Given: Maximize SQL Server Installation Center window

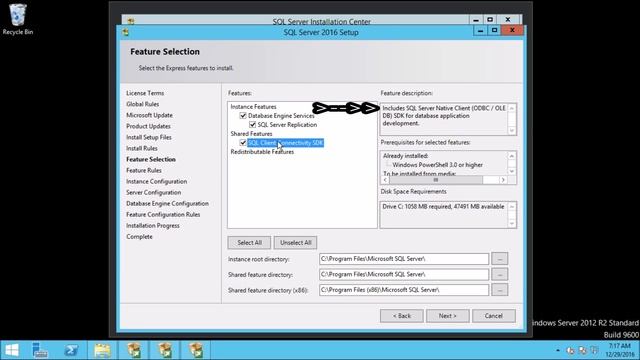Looking at the screenshot, I should (x=490, y=20).
